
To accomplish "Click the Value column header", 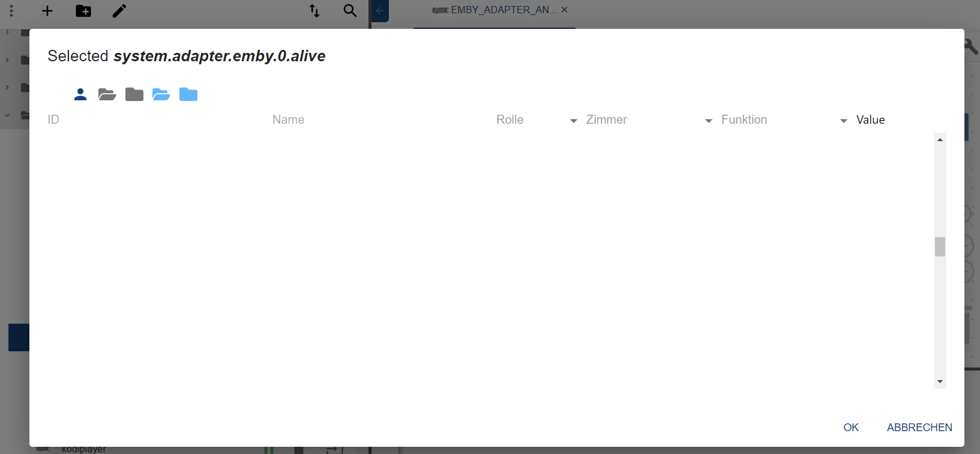I will click(x=870, y=120).
